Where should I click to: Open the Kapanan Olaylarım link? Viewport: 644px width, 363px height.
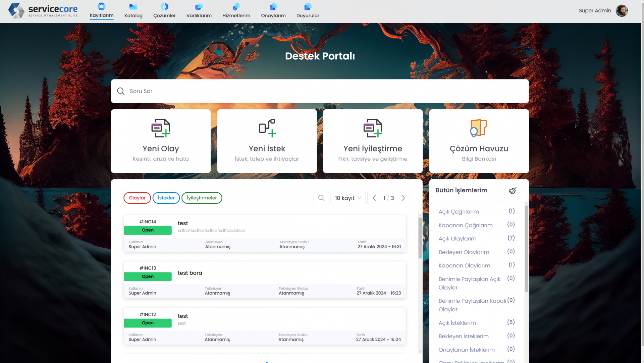click(464, 265)
